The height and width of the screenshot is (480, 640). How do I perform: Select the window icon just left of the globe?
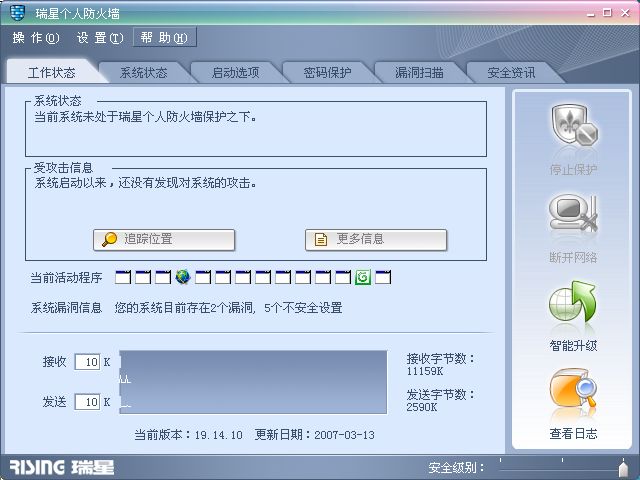coord(163,277)
